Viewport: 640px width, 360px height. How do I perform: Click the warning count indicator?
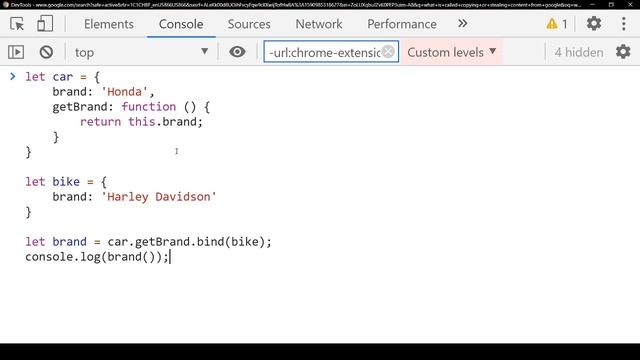click(x=557, y=24)
